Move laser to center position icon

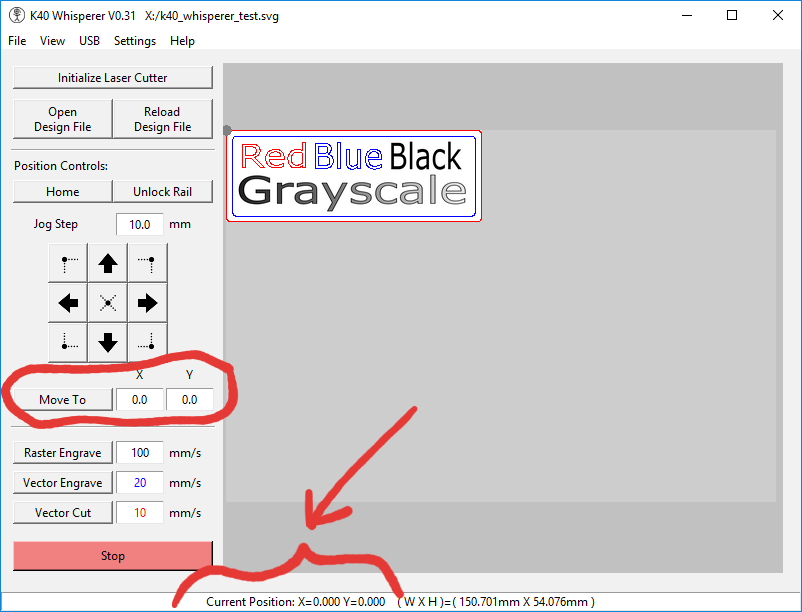coord(107,303)
